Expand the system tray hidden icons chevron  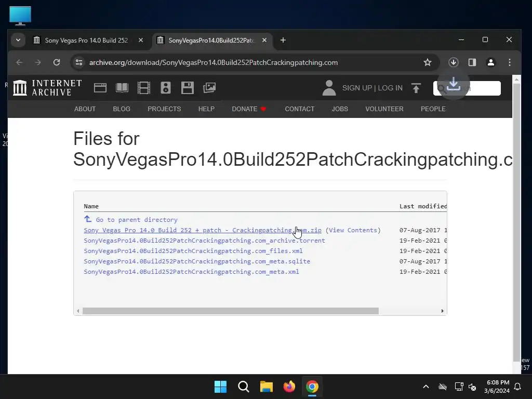click(426, 387)
